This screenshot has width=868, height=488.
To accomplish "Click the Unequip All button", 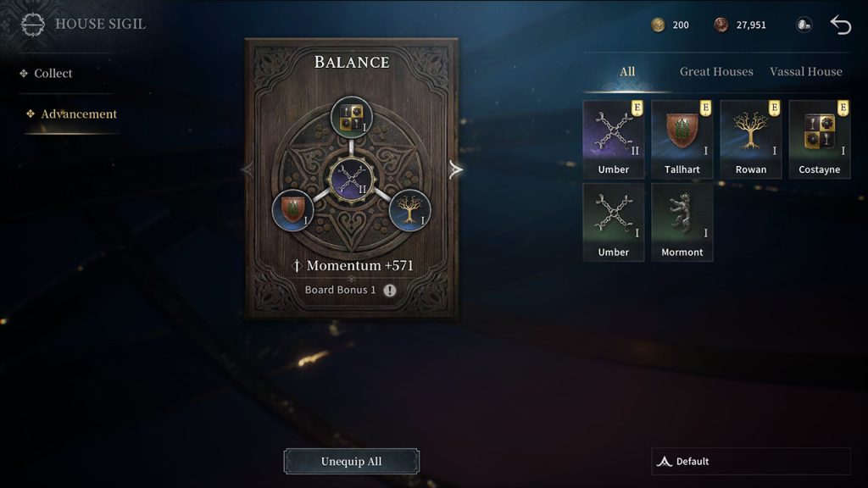I will point(352,462).
